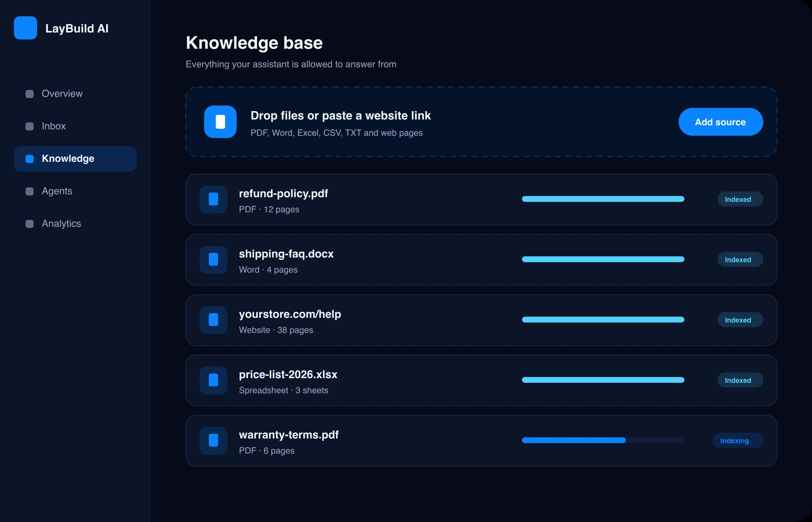The width and height of the screenshot is (812, 522).
Task: Click the shipping-faq.docx file icon
Action: (x=213, y=260)
